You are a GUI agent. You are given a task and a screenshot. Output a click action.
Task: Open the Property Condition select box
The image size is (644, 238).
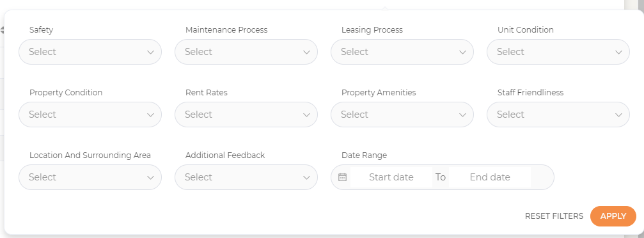[x=90, y=115]
